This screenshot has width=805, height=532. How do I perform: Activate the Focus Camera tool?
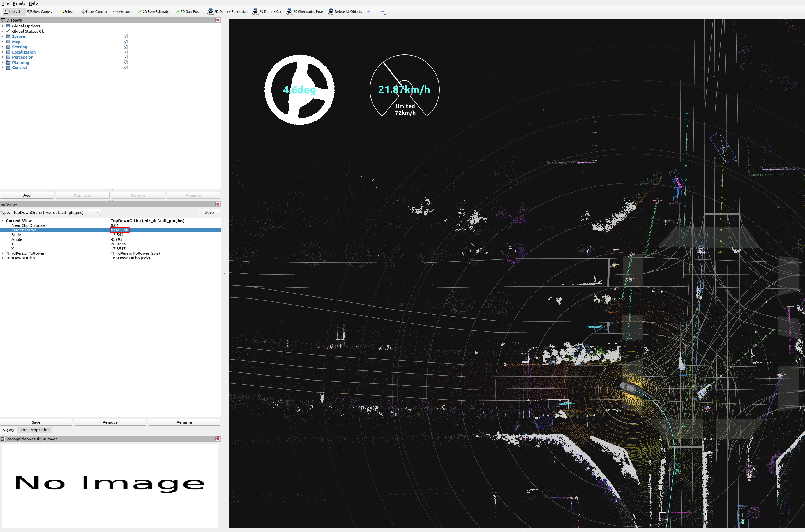pos(94,11)
